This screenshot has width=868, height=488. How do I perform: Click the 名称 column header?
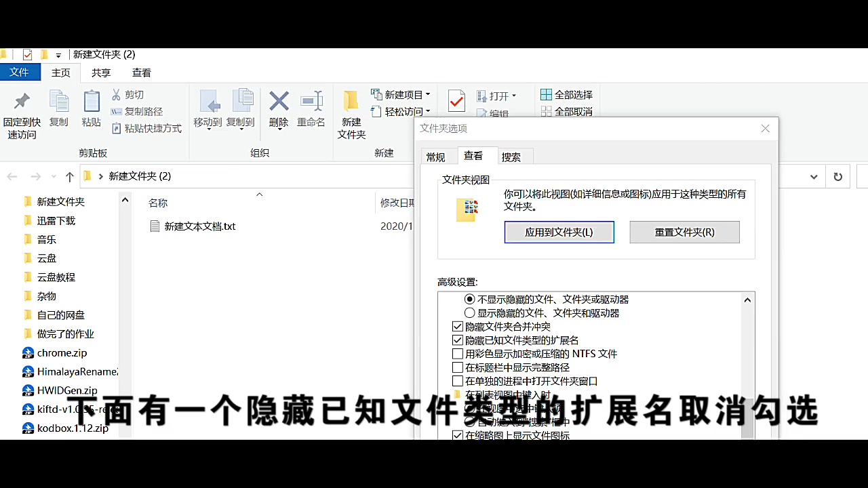[158, 203]
